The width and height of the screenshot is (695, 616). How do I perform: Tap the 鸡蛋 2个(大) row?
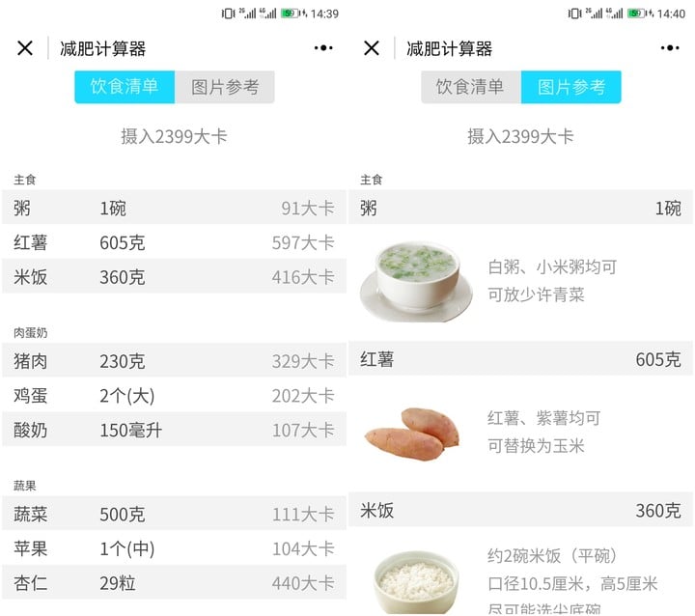coord(174,396)
